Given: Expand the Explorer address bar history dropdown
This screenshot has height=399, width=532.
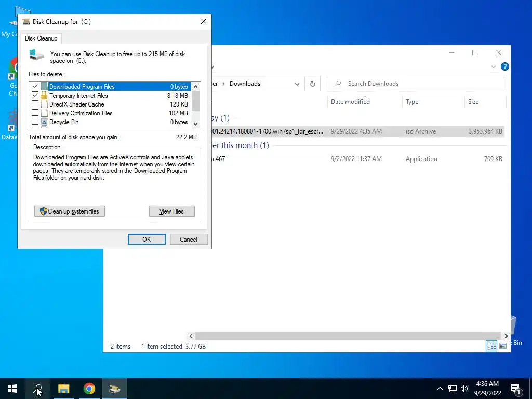Looking at the screenshot, I should tap(297, 84).
